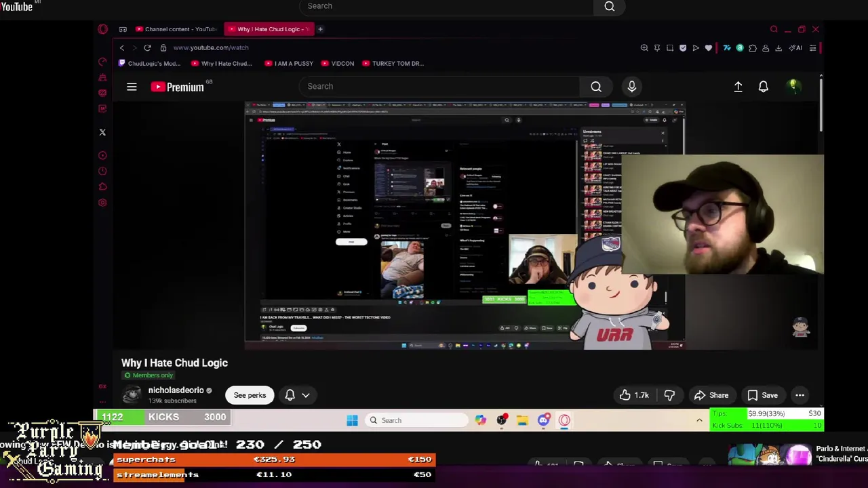This screenshot has width=868, height=488.
Task: Open the browser downloads icon
Action: coord(778,47)
